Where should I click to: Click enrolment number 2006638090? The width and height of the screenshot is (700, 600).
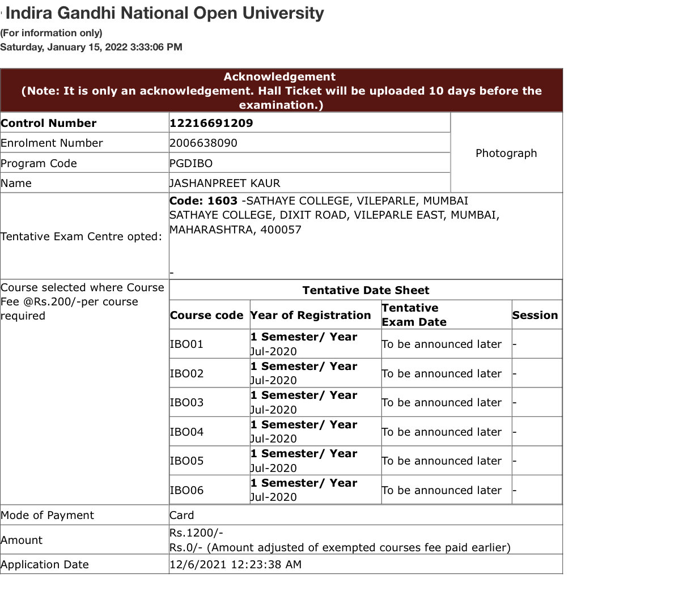coord(203,143)
